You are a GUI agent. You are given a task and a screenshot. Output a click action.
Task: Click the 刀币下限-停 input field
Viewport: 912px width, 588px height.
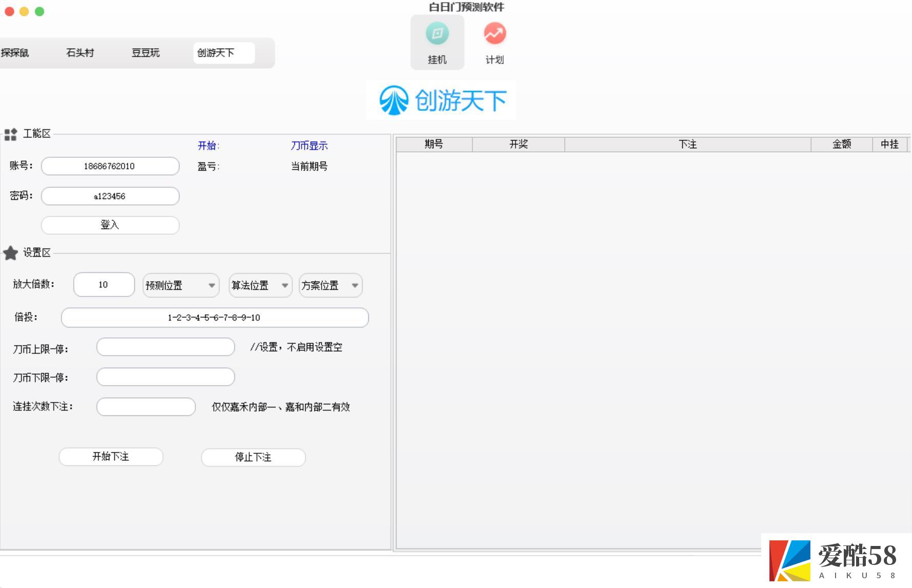point(166,377)
